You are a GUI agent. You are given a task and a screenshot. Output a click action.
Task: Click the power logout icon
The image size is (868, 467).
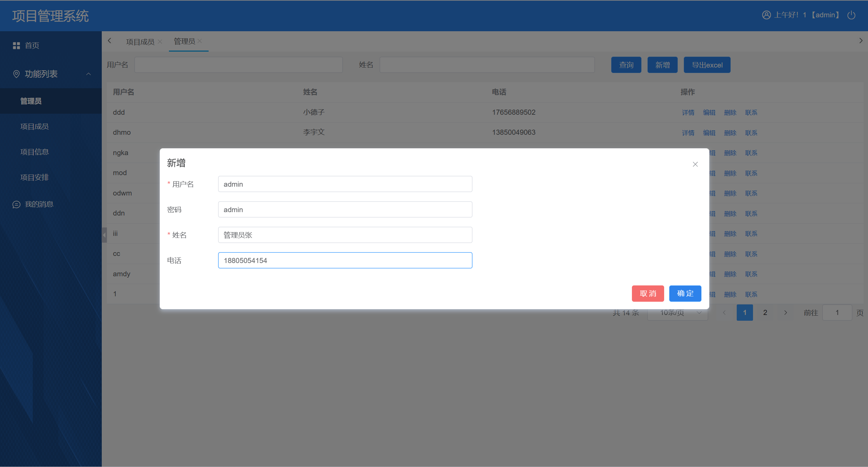click(851, 15)
